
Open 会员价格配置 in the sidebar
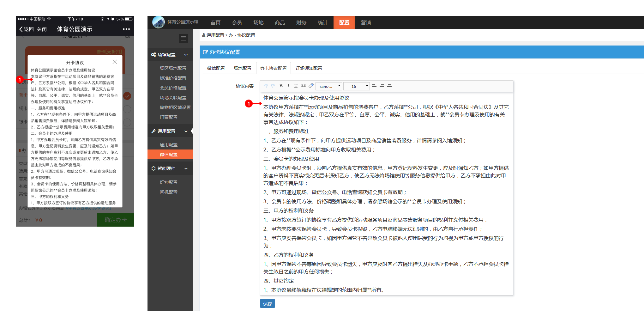tap(173, 88)
